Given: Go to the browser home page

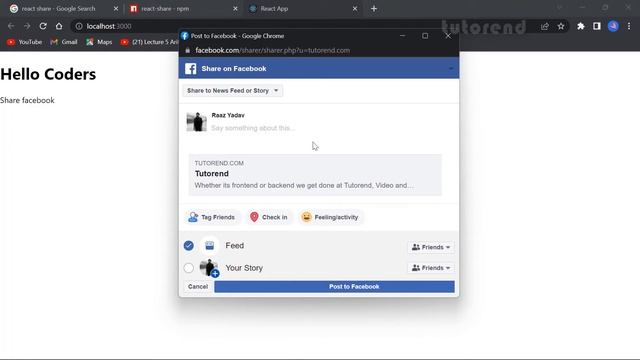Looking at the screenshot, I should coord(59,26).
